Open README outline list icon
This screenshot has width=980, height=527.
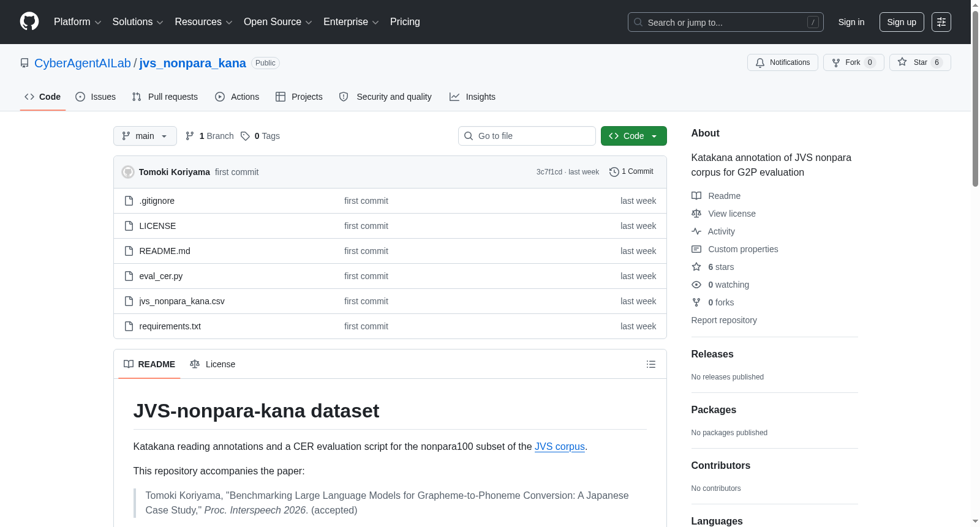(651, 364)
